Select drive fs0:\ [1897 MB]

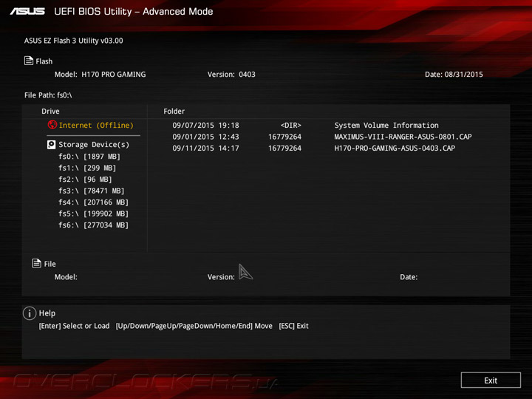pyautogui.click(x=89, y=157)
